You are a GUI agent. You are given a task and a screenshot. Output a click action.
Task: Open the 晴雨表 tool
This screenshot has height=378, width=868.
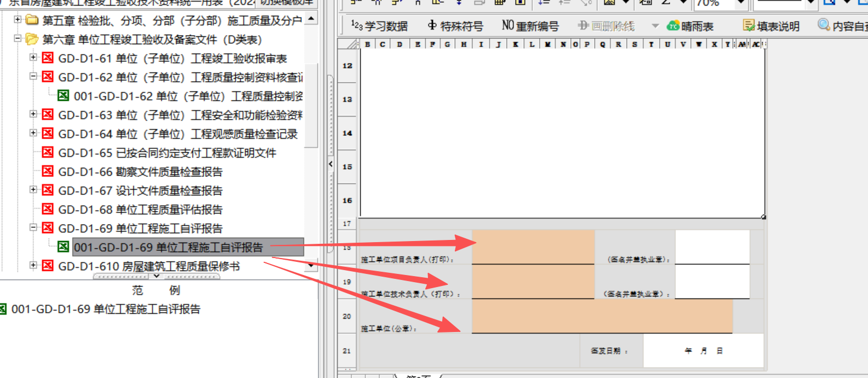point(690,26)
